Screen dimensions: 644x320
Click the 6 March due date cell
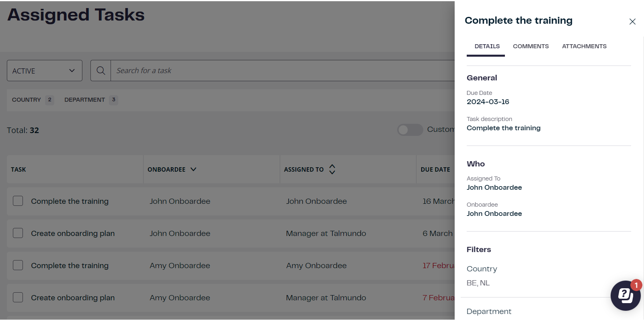(437, 234)
